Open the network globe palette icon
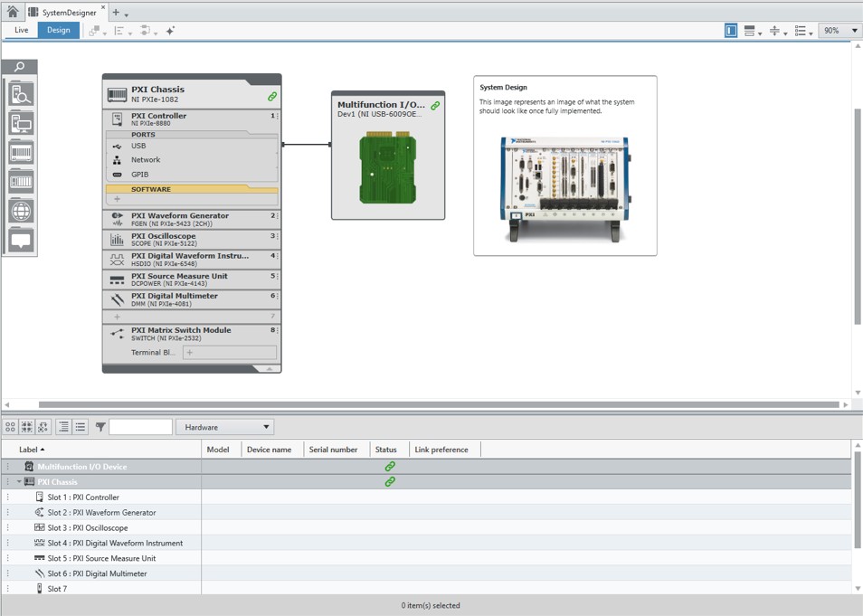863x616 pixels. 21,211
